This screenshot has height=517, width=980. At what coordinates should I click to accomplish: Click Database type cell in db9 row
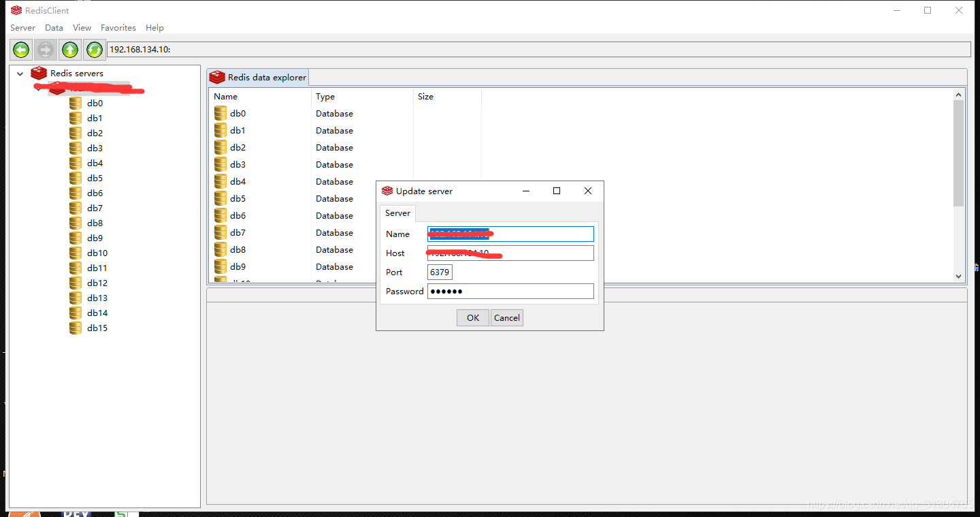tap(334, 267)
